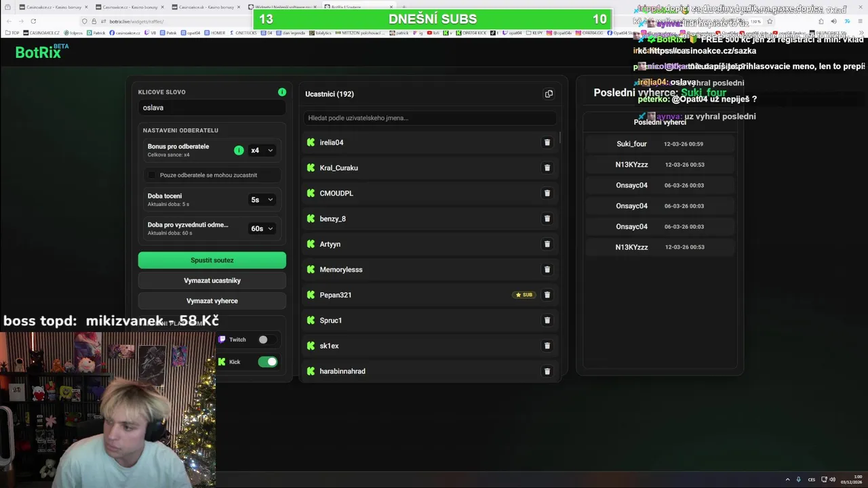Delete Artyyn via its trash icon
The width and height of the screenshot is (868, 488).
tap(547, 244)
